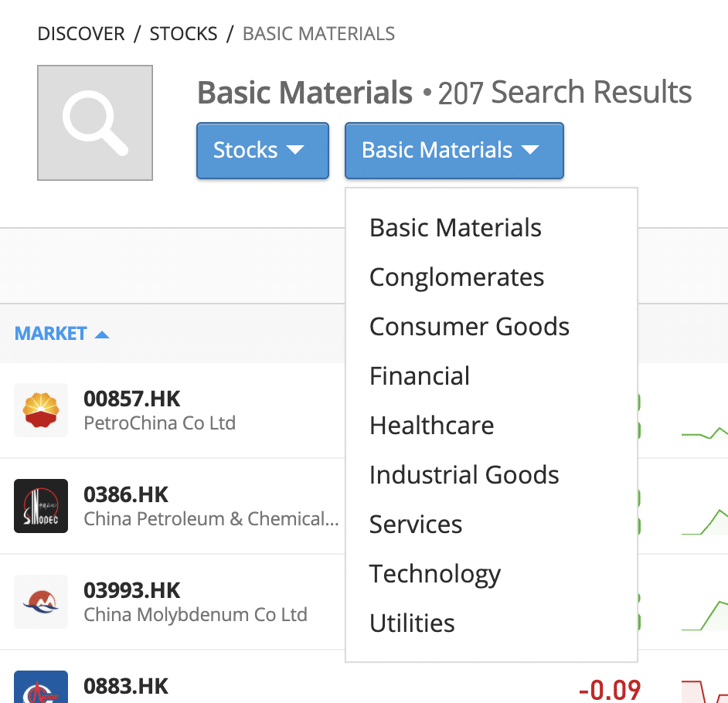Screen dimensions: 728x703
Task: Select the China Molybdenum logo icon
Action: tap(41, 602)
